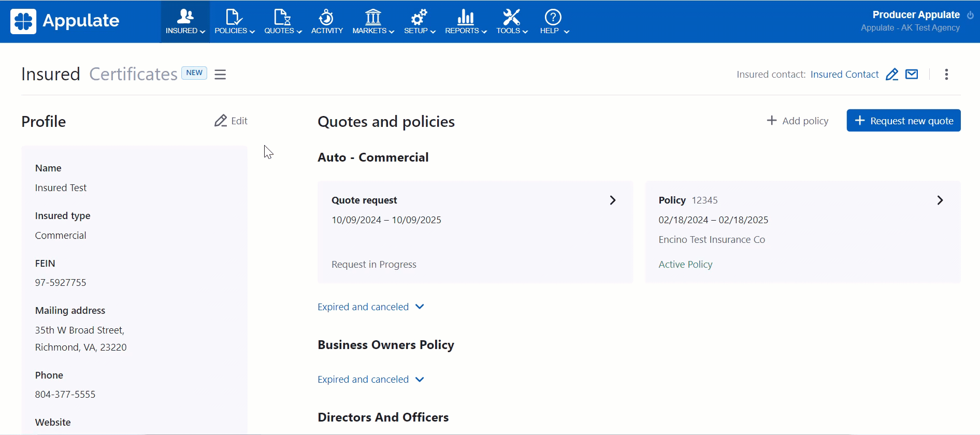Switch to the Certificates tab
Viewport: 980px width, 435px height.
pos(133,74)
